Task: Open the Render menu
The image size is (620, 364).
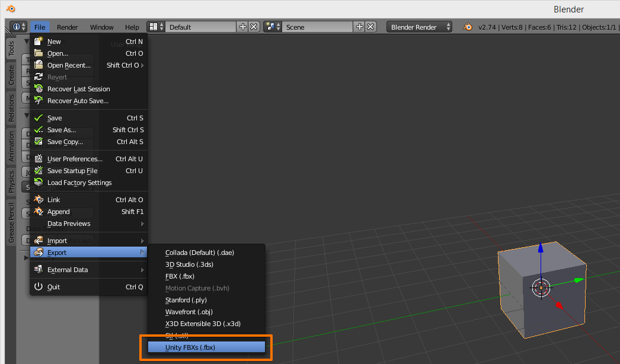Action: 67,27
